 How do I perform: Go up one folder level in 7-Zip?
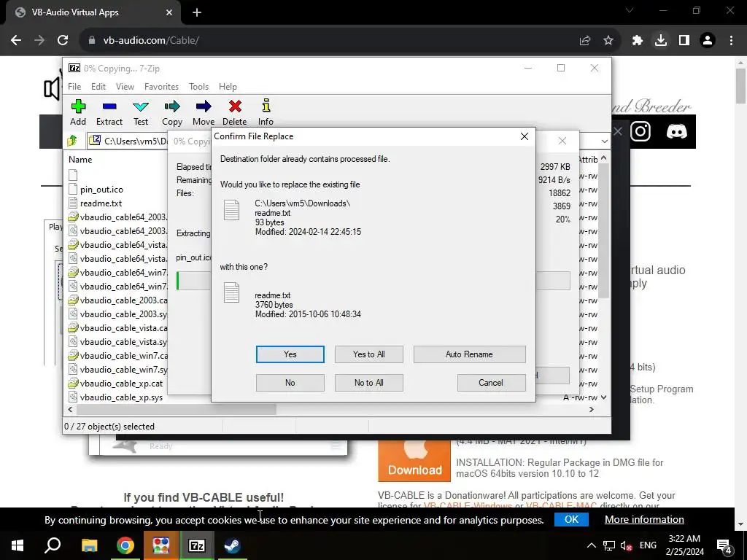72,141
